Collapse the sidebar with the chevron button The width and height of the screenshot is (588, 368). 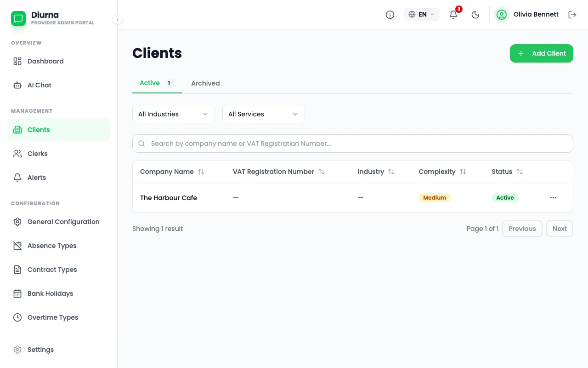(x=118, y=20)
